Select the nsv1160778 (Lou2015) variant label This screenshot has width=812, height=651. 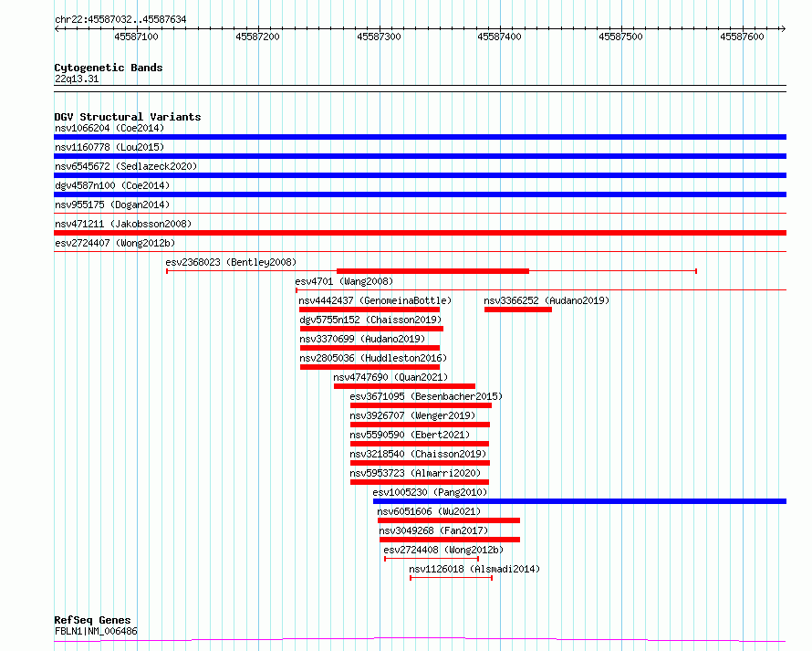pos(109,147)
